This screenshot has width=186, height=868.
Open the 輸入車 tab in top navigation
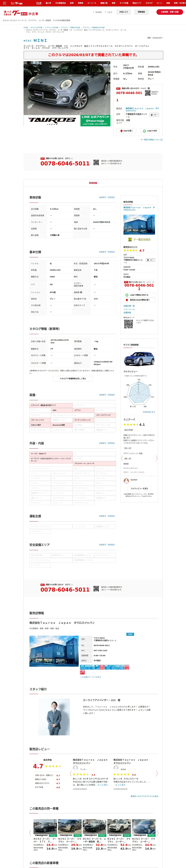click(48, 3)
